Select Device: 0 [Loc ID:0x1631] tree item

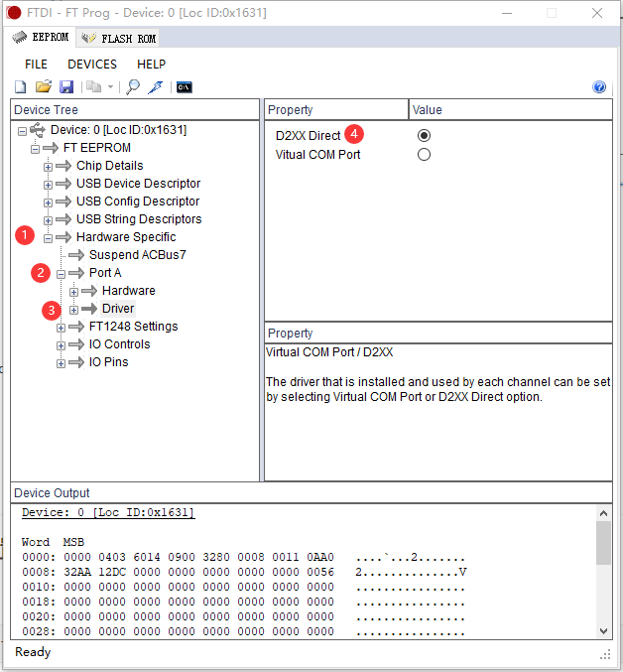(118, 130)
